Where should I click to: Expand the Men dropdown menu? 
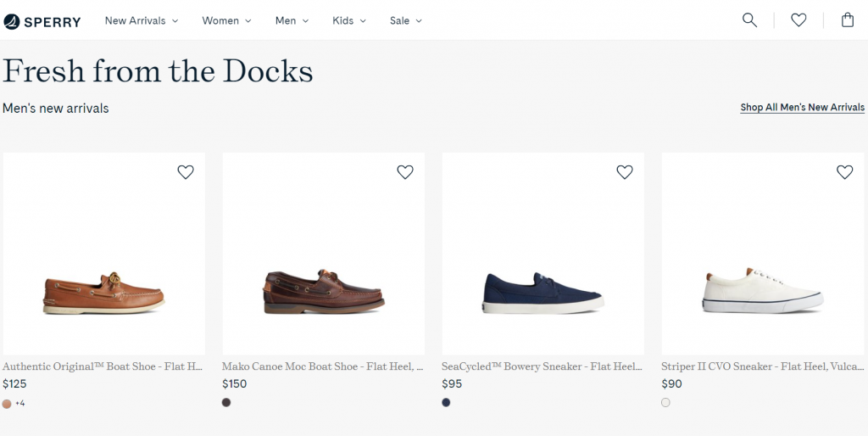point(292,20)
